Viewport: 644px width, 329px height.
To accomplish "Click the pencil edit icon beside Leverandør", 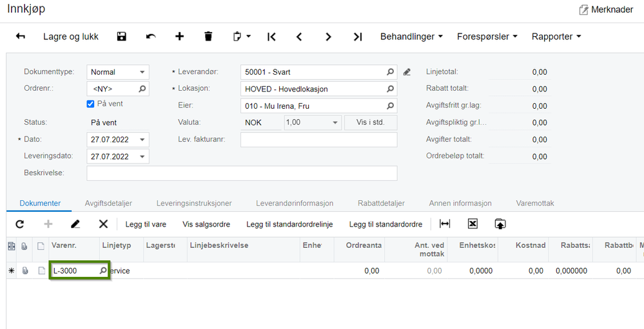I will pyautogui.click(x=407, y=72).
